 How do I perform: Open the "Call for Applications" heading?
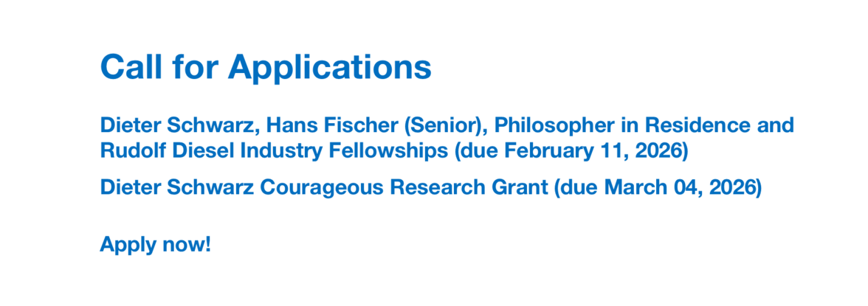coord(266,67)
